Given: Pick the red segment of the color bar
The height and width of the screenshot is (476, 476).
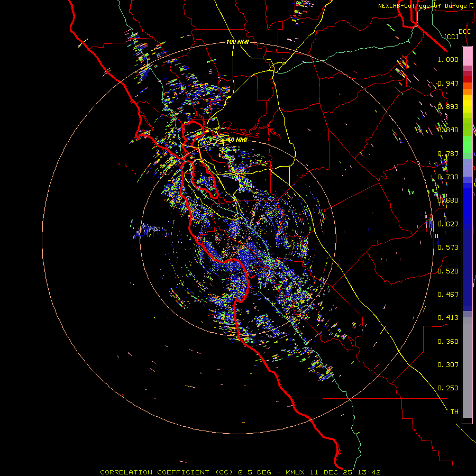Looking at the screenshot, I should [467, 79].
